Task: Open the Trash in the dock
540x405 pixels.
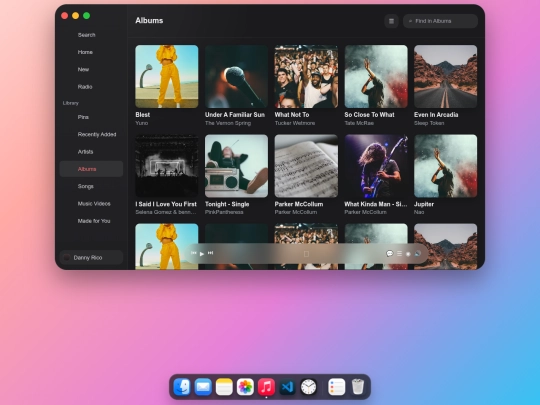Action: 358,387
